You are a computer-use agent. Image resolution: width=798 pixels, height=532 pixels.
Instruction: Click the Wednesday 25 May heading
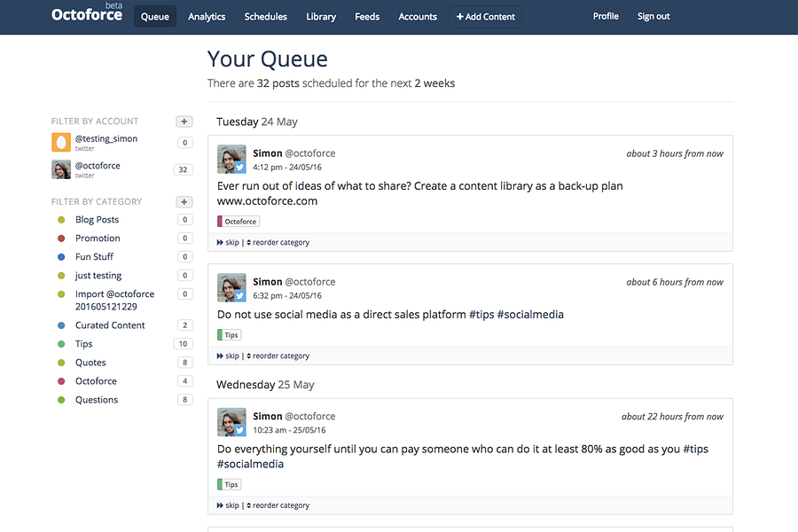click(x=265, y=384)
